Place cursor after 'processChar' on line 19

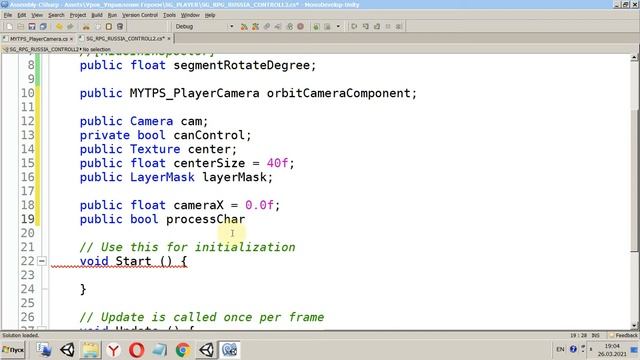tap(246, 219)
